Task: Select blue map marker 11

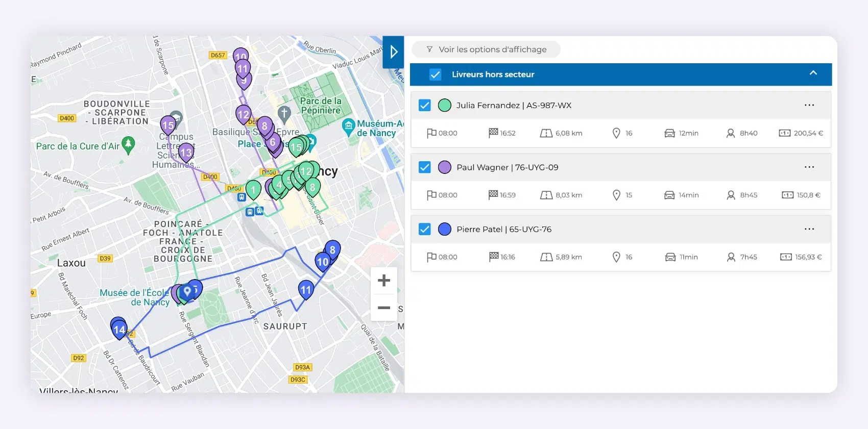Action: coord(306,290)
